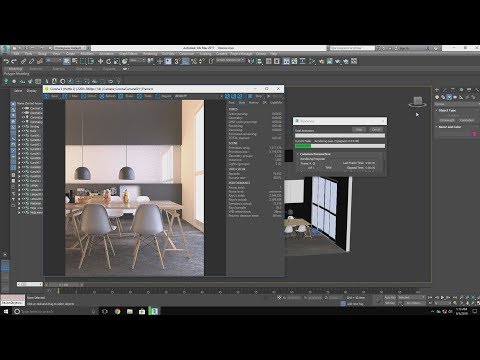Toggle Spinner Snap
480x360 pixels.
coord(202,61)
